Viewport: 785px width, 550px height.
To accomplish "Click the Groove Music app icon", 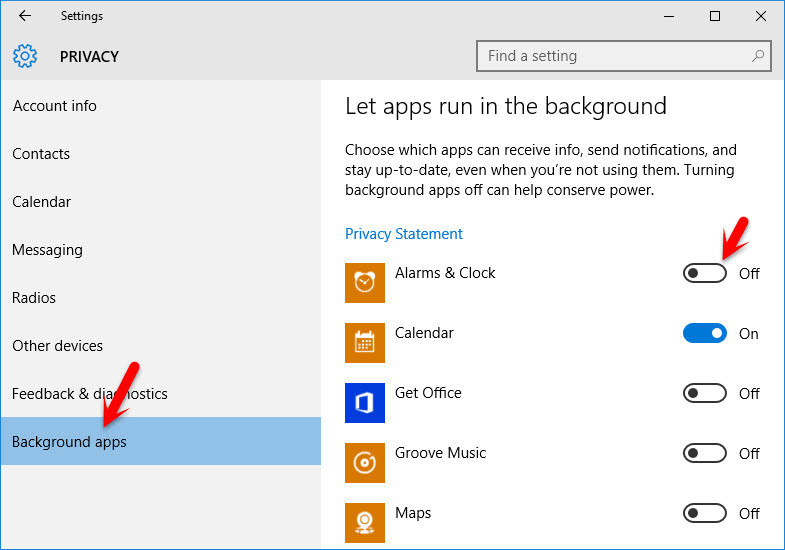I will tap(364, 463).
